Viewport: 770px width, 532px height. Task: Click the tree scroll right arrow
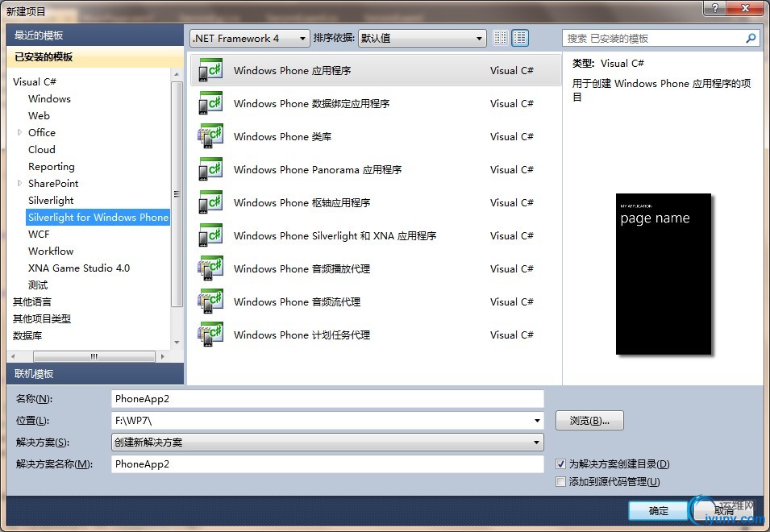click(x=163, y=356)
